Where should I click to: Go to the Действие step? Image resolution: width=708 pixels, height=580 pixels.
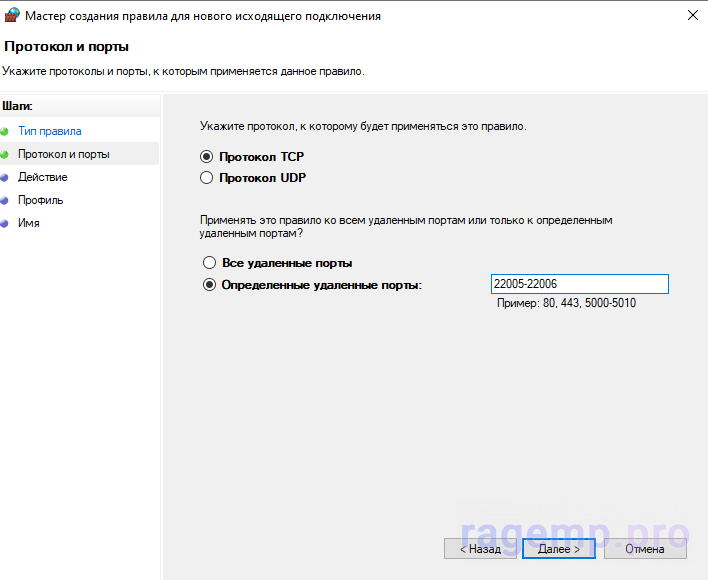(x=42, y=177)
